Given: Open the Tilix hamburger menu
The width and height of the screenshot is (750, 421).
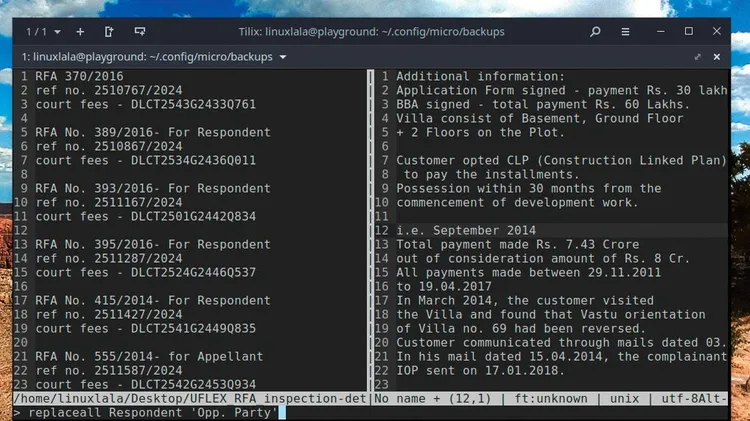Looking at the screenshot, I should [625, 32].
